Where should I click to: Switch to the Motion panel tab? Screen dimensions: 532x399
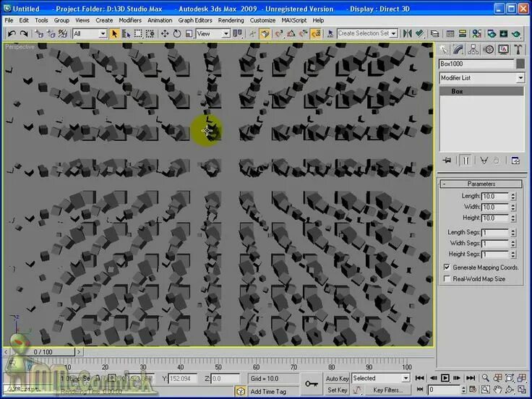489,50
